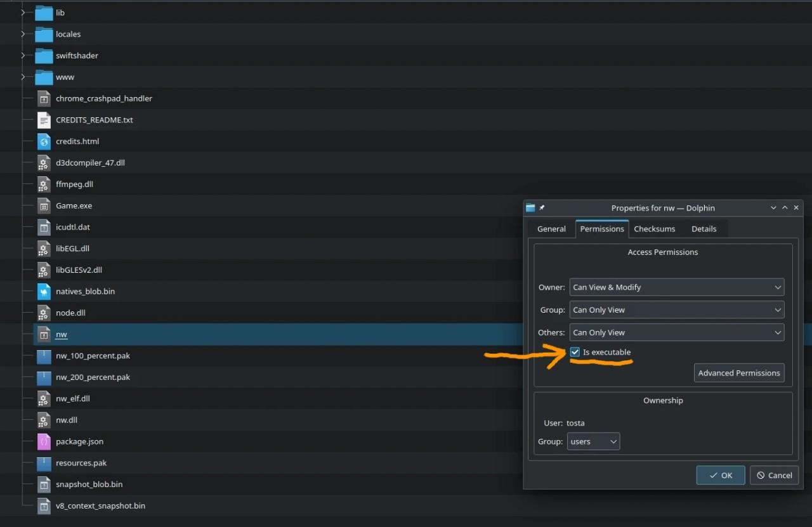Select the nw_elf.dll file entry
The image size is (812, 527).
74,399
